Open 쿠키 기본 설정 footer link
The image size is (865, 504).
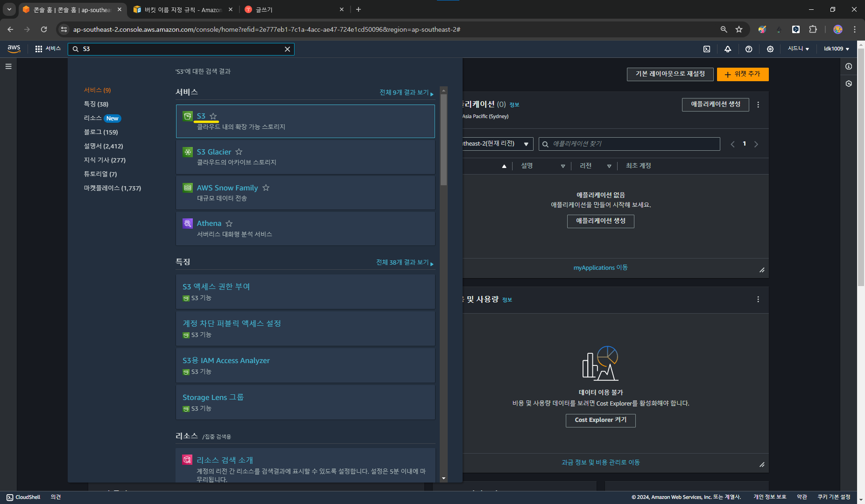point(834,497)
